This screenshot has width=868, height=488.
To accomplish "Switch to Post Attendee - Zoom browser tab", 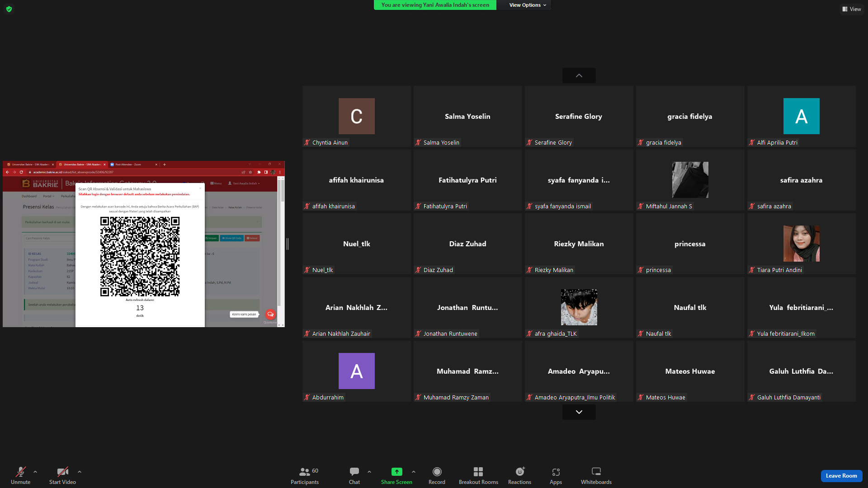I will [133, 164].
